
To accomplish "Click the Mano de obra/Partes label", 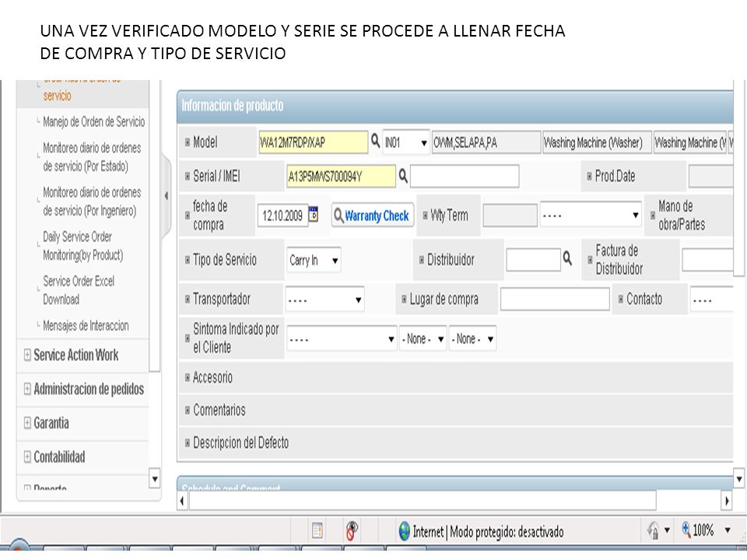I will pyautogui.click(x=682, y=215).
